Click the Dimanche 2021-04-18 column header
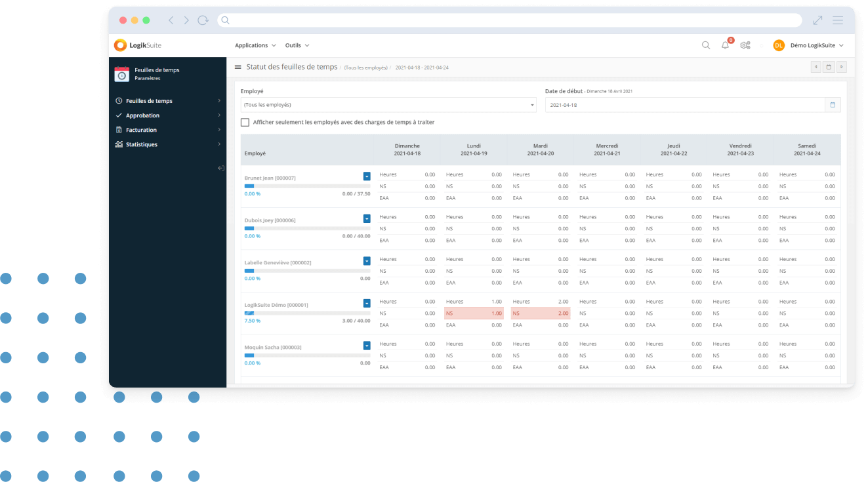This screenshot has width=868, height=482. [407, 150]
